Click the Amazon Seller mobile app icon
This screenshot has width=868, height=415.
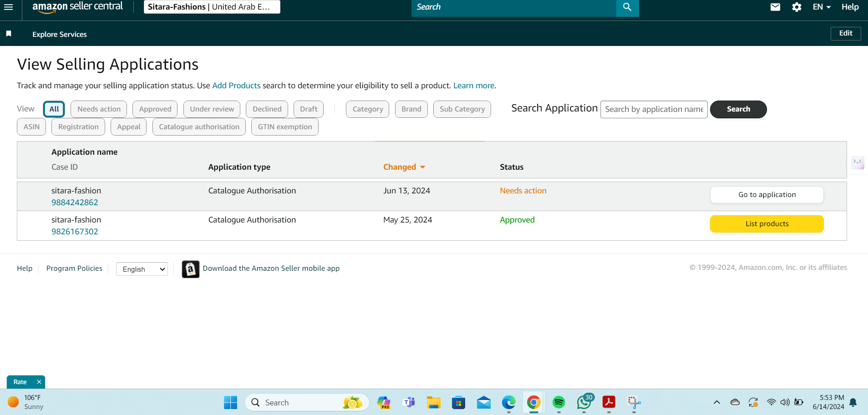click(x=191, y=269)
